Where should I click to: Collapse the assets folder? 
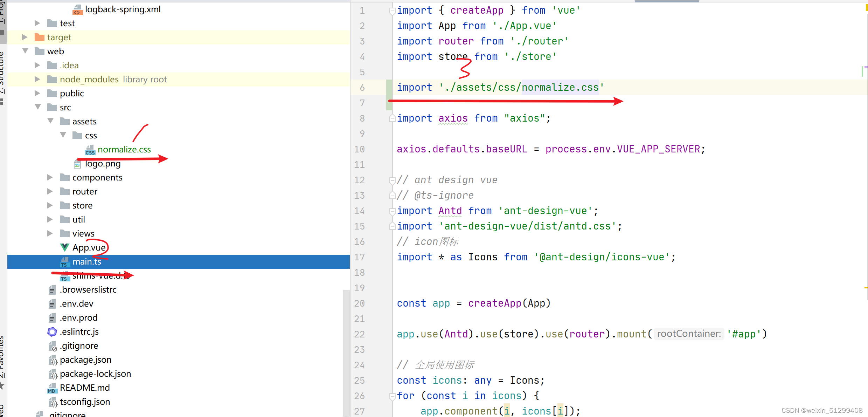click(50, 121)
